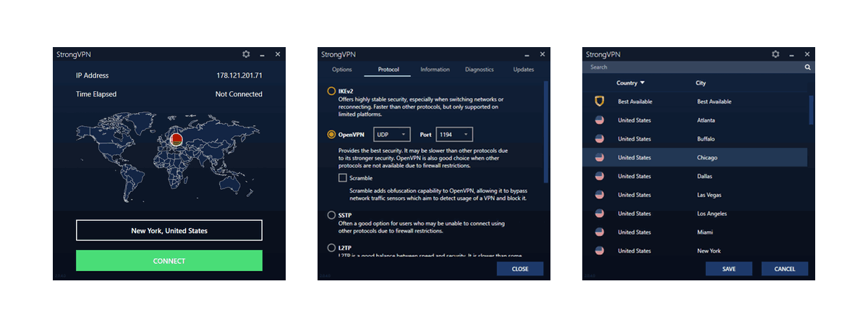Click the CLOSE button in settings

tap(520, 269)
